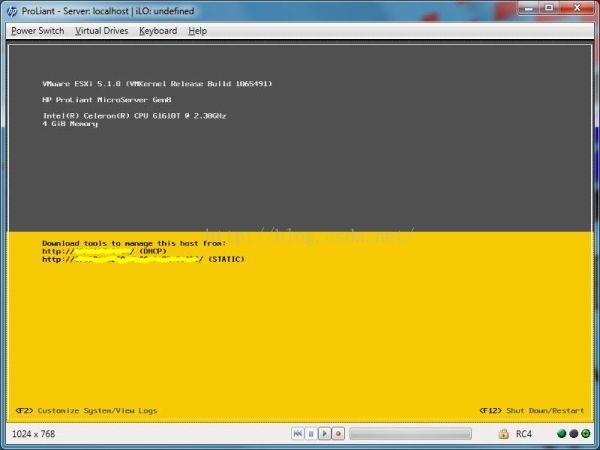The image size is (600, 450).
Task: Click F12 Shut Down/Restart text
Action: pyautogui.click(x=532, y=411)
